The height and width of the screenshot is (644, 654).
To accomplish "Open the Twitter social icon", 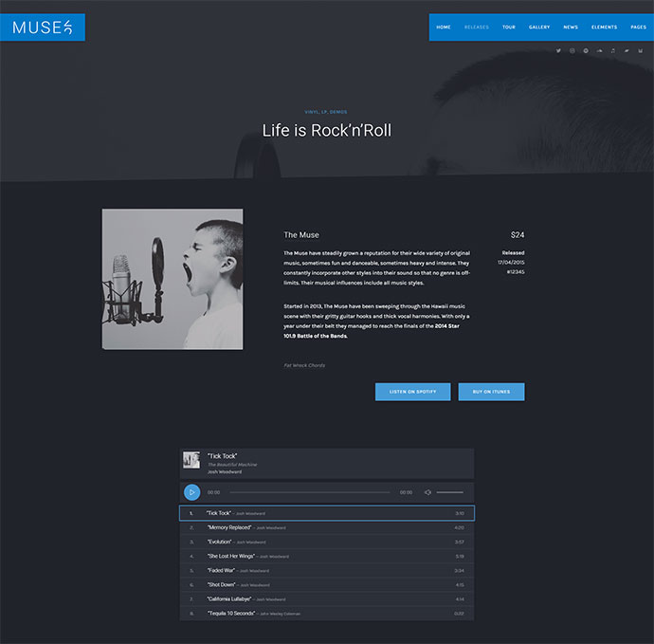I will (558, 50).
